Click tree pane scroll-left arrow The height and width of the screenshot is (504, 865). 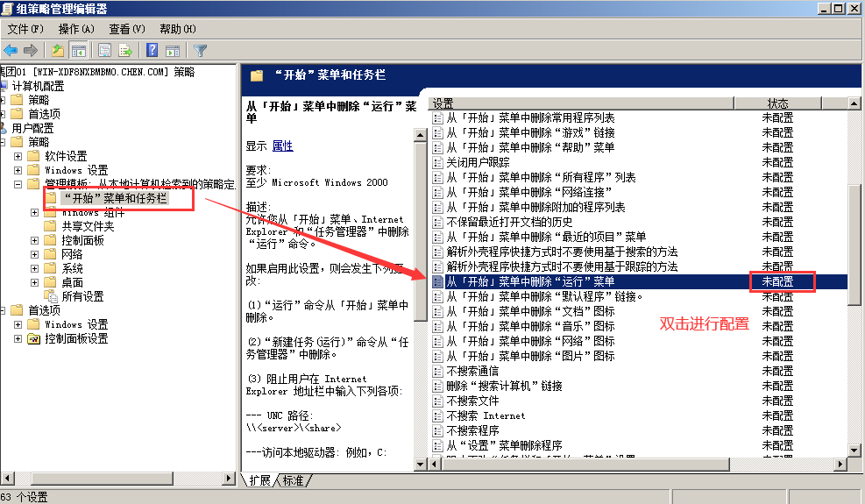point(7,478)
